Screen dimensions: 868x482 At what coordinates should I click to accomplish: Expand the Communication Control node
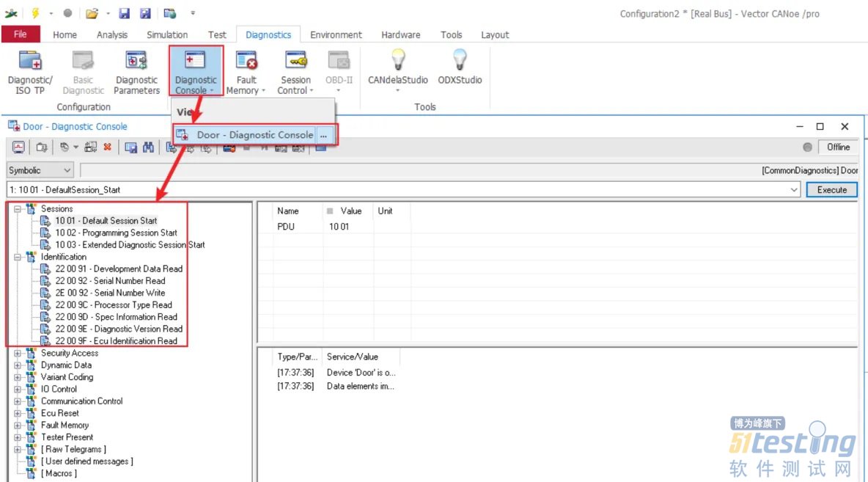click(18, 401)
